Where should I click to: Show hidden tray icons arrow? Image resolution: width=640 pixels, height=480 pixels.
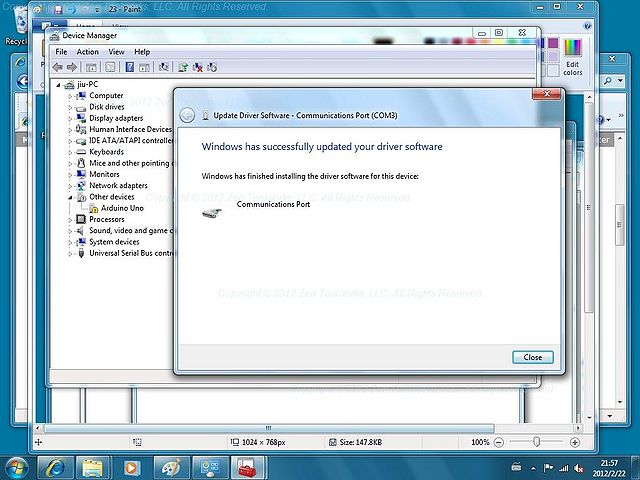(533, 468)
